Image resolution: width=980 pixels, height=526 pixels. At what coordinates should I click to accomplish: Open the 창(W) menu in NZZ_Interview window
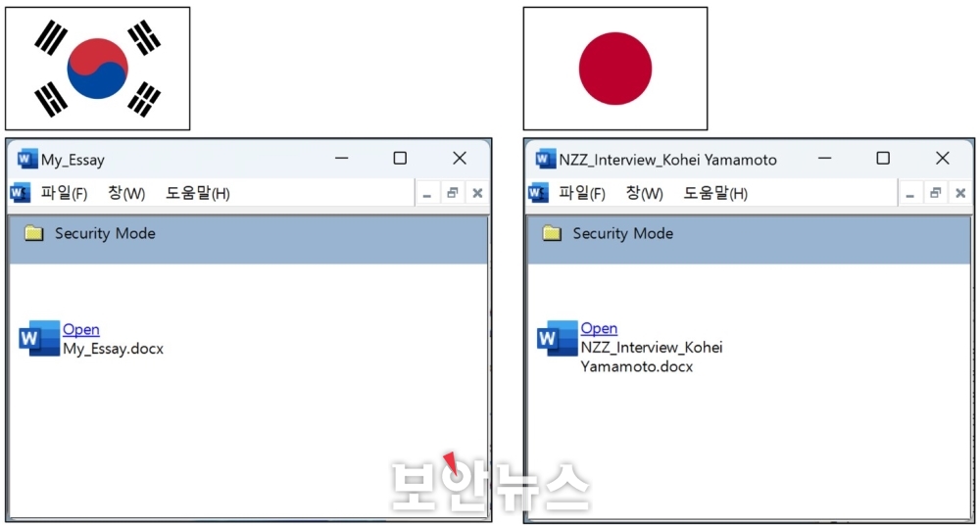pos(645,193)
